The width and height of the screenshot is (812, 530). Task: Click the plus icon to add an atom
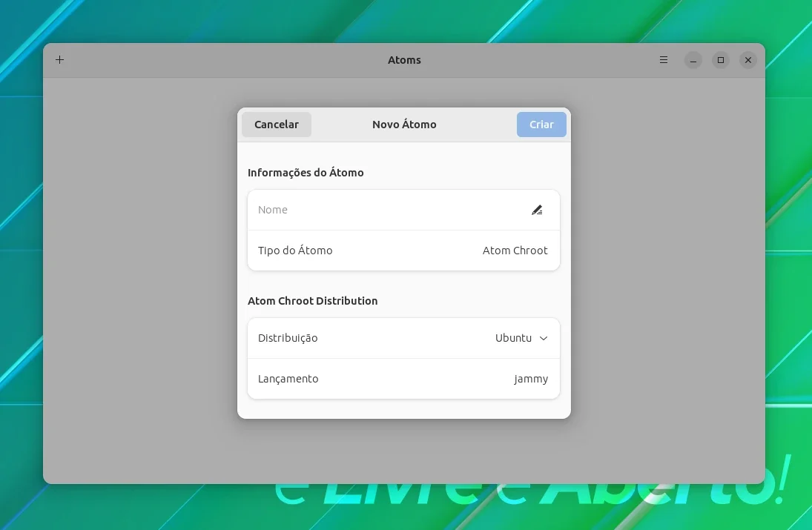tap(59, 60)
